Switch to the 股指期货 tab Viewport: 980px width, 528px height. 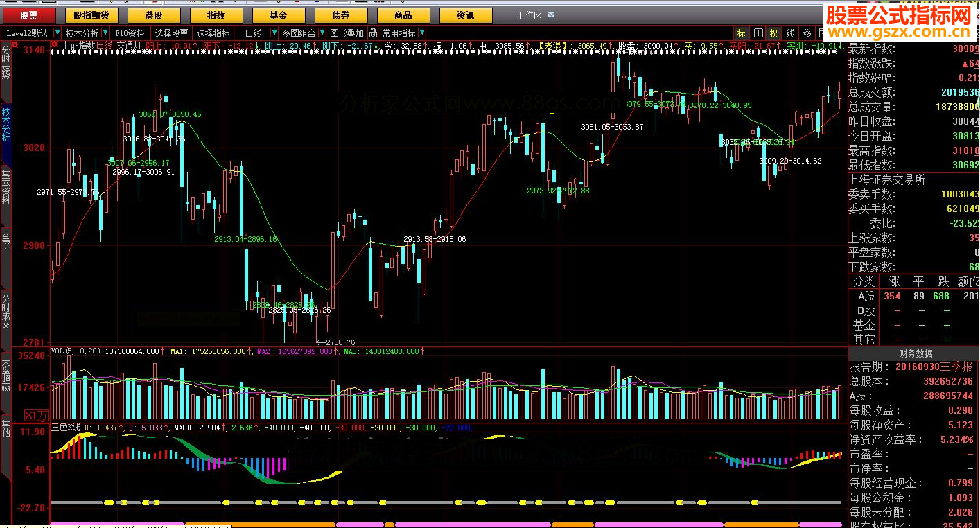(91, 15)
